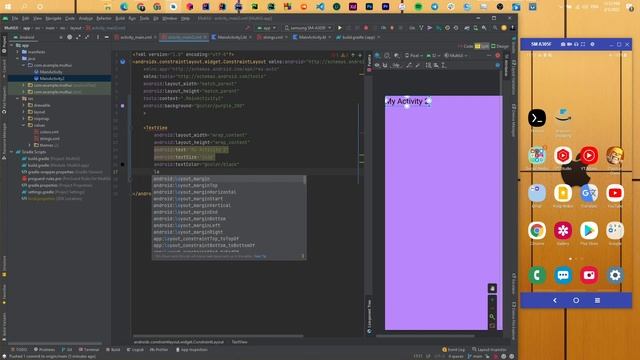The height and width of the screenshot is (360, 640).
Task: Switch the editor to Split view mode
Action: click(482, 46)
